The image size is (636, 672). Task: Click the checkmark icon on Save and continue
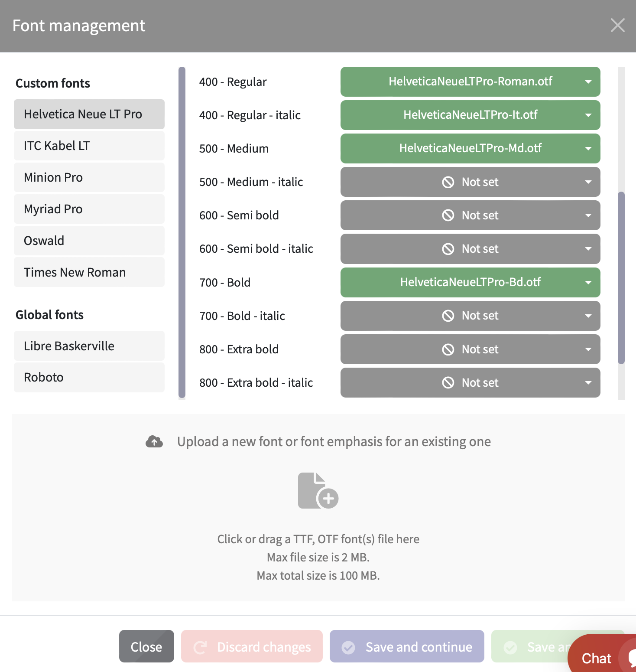click(348, 647)
